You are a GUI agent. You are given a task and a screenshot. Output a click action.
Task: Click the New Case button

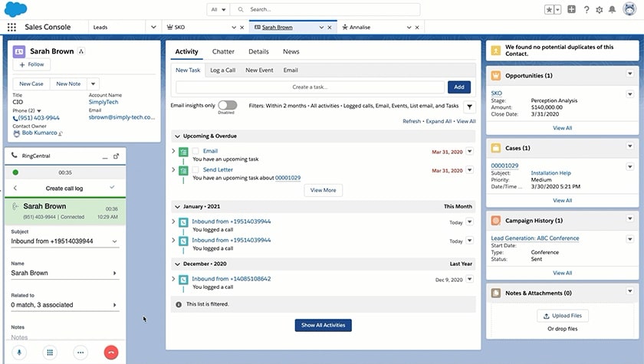[31, 84]
